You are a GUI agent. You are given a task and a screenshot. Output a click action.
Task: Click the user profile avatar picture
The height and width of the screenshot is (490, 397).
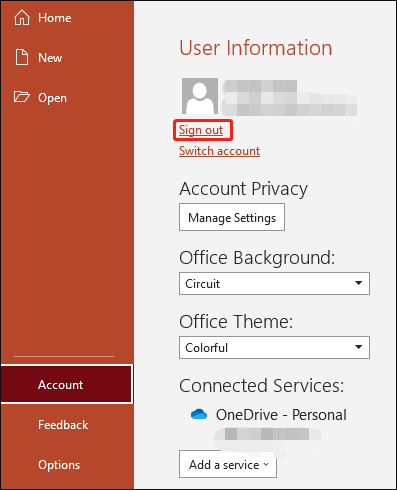[x=200, y=96]
